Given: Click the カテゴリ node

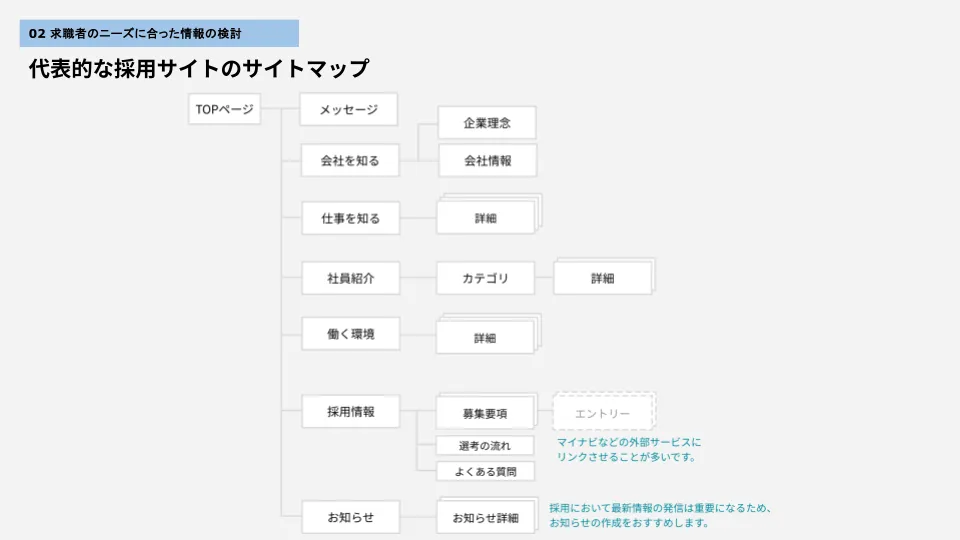Looking at the screenshot, I should pyautogui.click(x=485, y=278).
